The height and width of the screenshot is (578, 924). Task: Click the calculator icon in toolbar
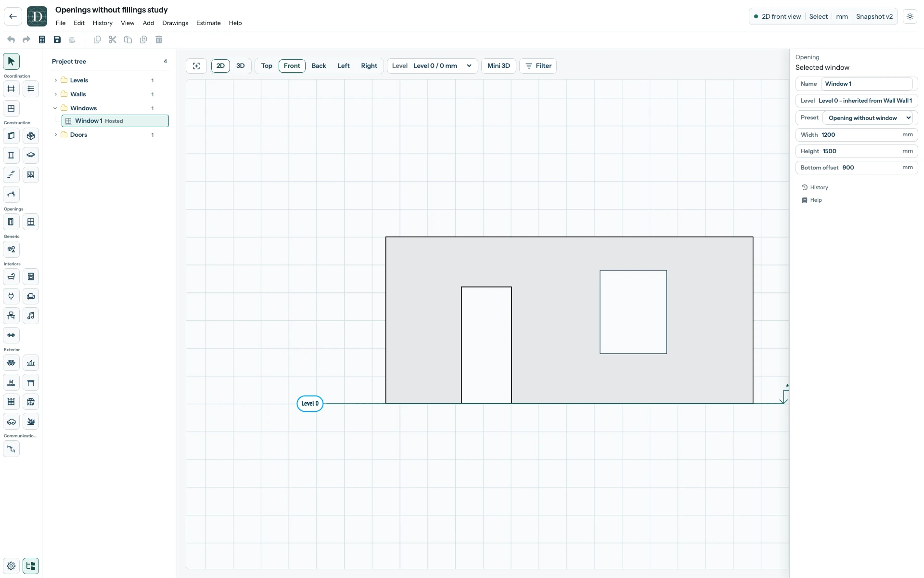pos(42,39)
